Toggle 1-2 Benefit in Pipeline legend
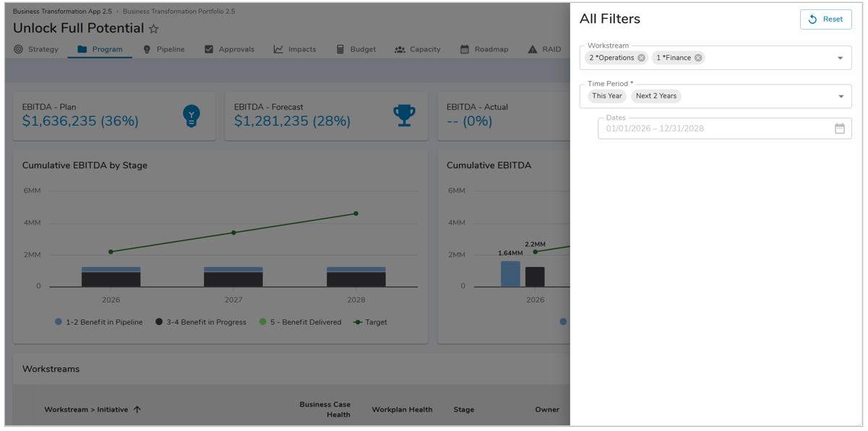The width and height of the screenshot is (868, 431). click(x=99, y=322)
